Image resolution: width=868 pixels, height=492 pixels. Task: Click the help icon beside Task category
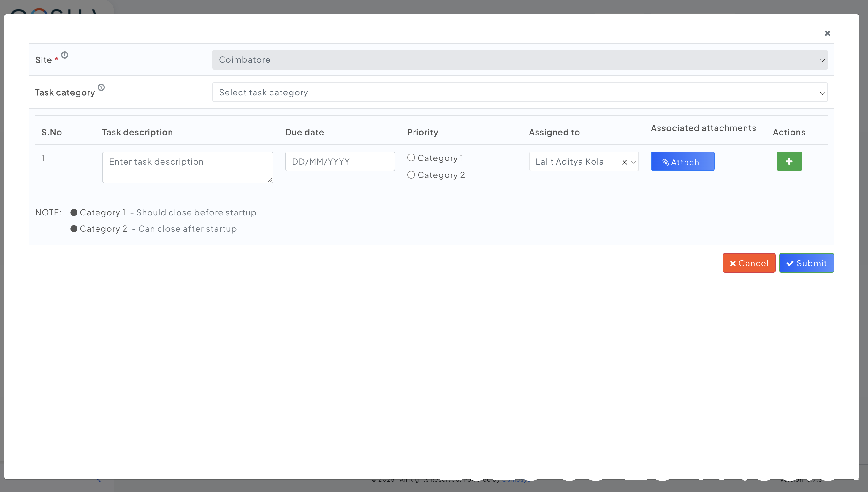[x=101, y=87]
